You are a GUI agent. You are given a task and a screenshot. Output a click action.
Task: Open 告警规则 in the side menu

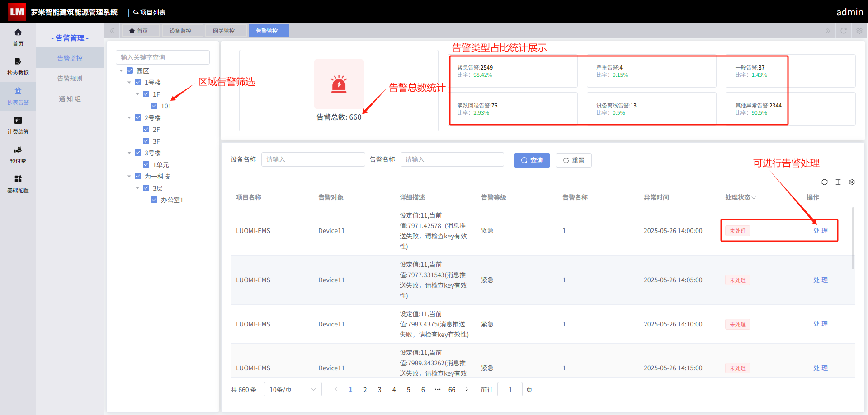pyautogui.click(x=70, y=78)
